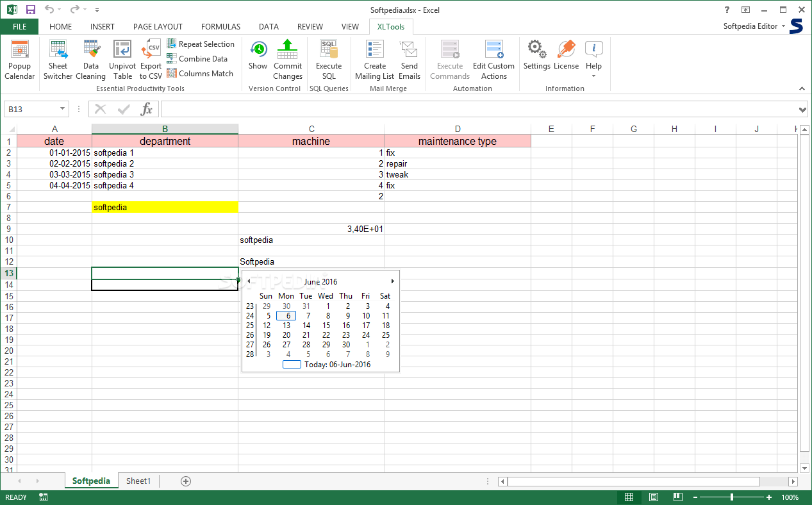Zoom out with minus button
This screenshot has width=812, height=505.
[694, 497]
